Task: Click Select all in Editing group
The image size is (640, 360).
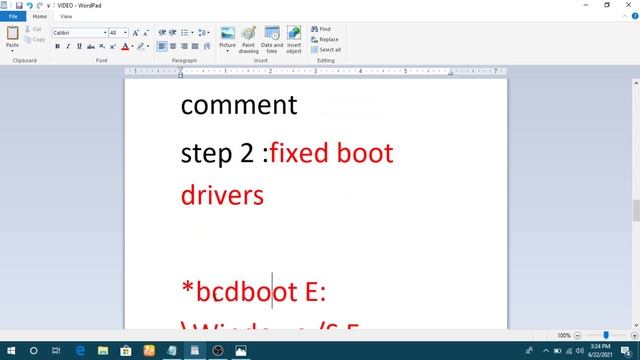Action: (x=326, y=50)
